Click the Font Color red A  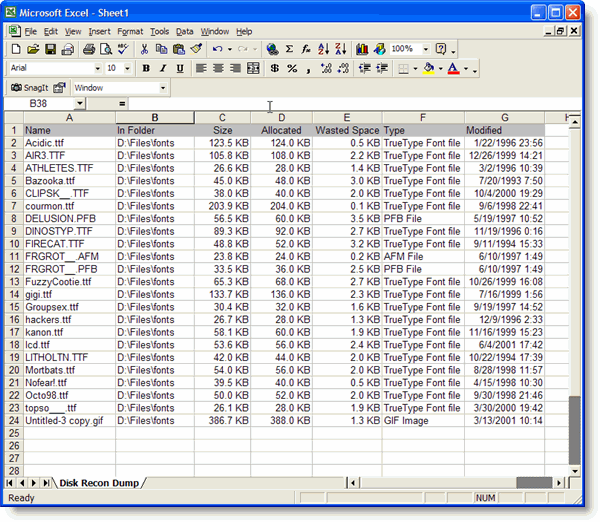coord(454,69)
